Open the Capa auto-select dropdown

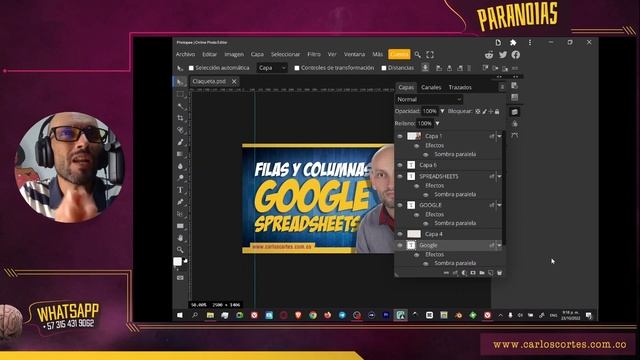click(x=272, y=68)
